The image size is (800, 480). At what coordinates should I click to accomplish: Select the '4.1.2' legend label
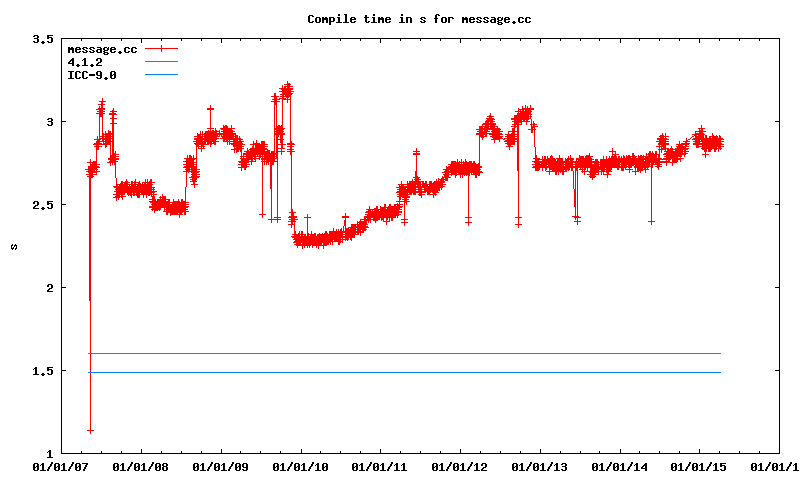(83, 62)
